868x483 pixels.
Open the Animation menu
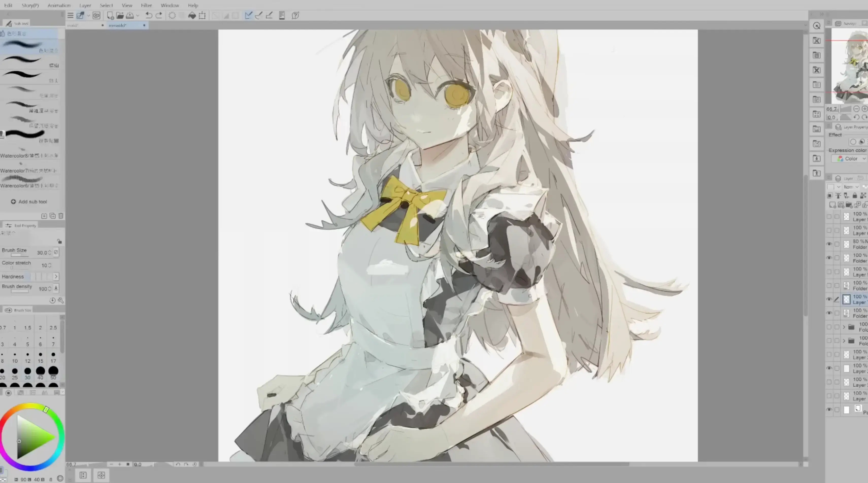pos(59,5)
